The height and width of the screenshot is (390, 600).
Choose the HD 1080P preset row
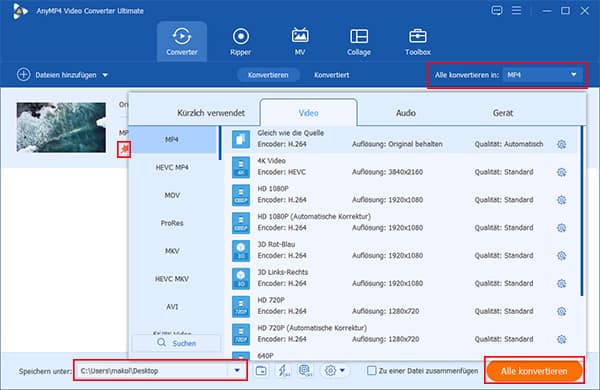(400, 195)
